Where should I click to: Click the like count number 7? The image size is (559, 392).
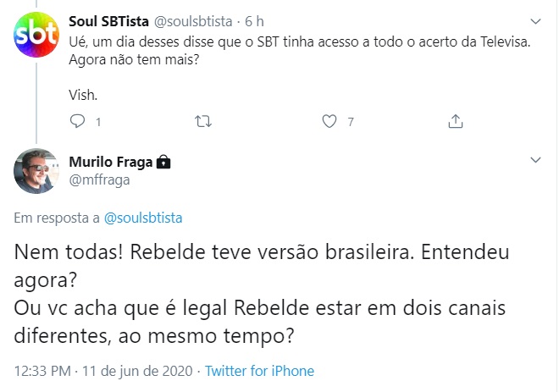pyautogui.click(x=350, y=122)
